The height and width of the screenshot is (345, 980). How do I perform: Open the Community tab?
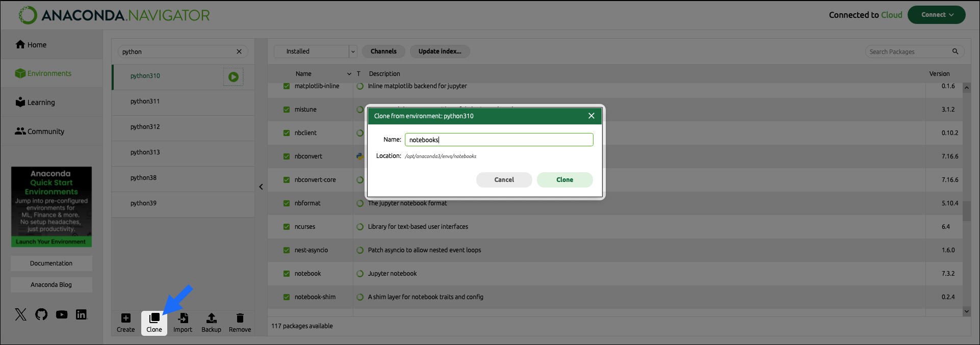pyautogui.click(x=51, y=131)
